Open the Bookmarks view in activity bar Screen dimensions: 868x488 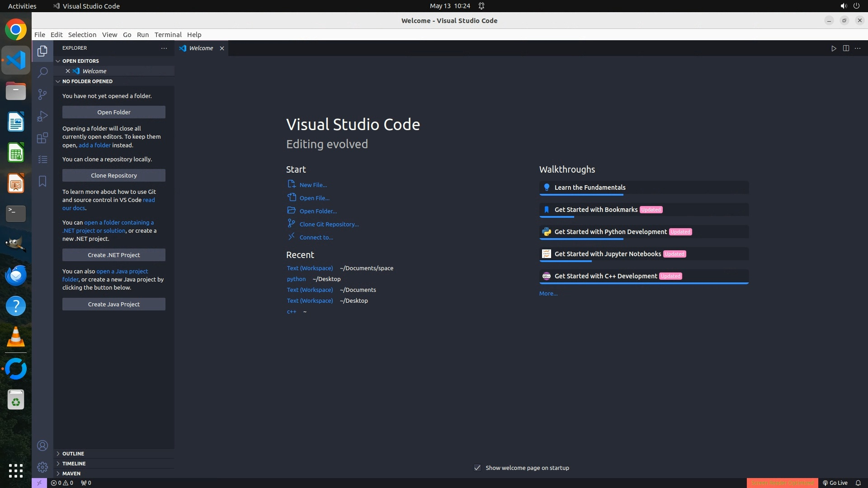point(42,181)
